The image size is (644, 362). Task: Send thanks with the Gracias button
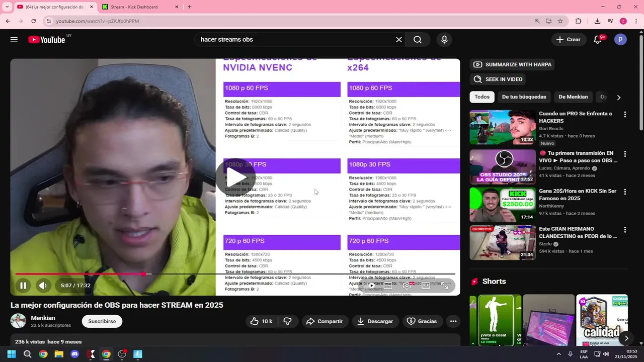coord(422,321)
